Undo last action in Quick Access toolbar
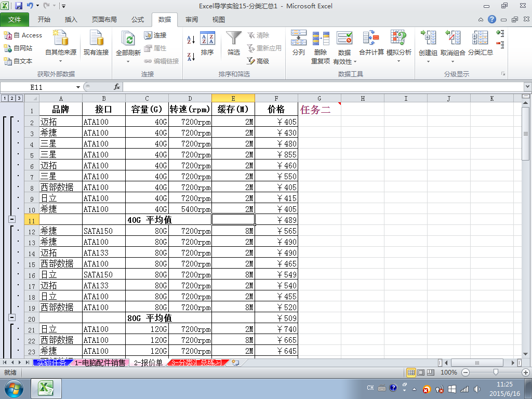The image size is (532, 399). click(30, 6)
